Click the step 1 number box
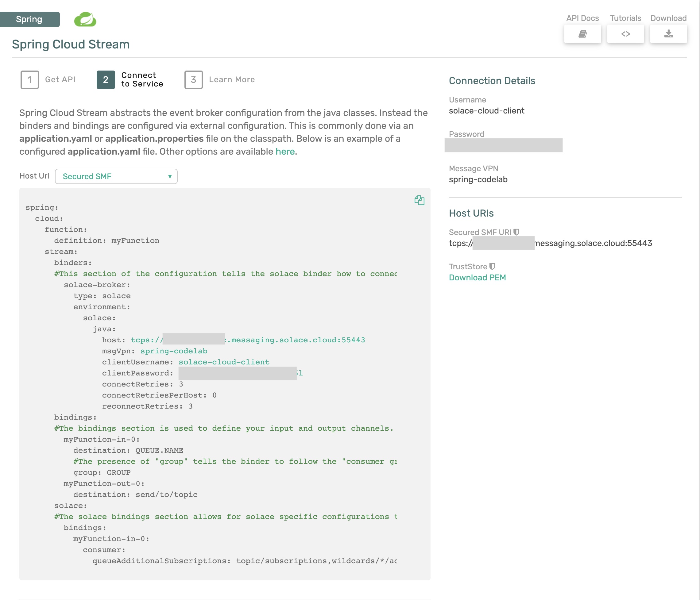 30,80
